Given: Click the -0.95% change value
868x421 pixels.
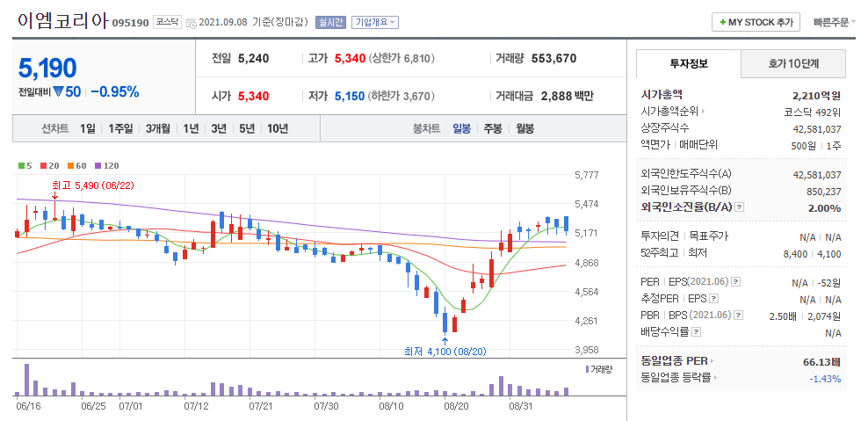Looking at the screenshot, I should [x=114, y=92].
